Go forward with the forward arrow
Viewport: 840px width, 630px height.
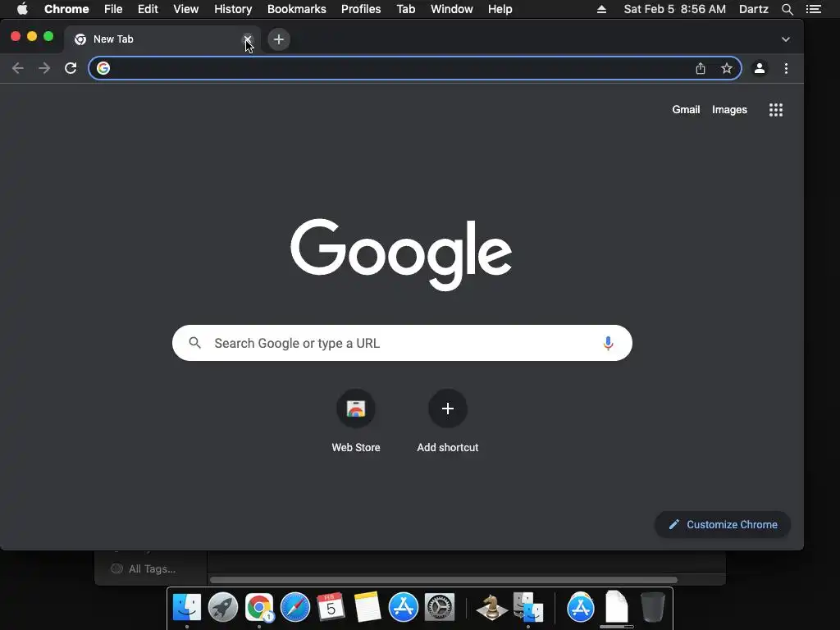click(x=44, y=68)
